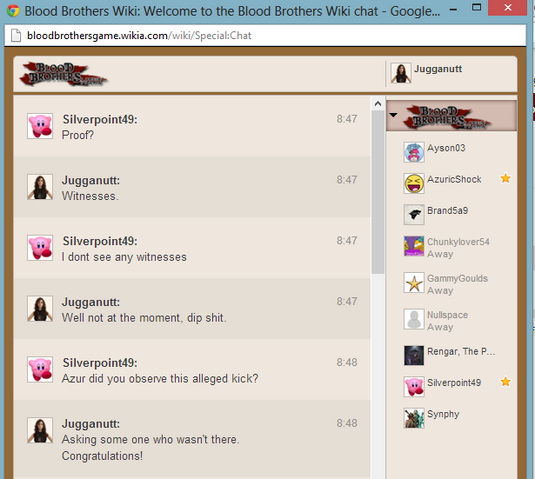Screen dimensions: 535x479
Task: Click the gold star beside Silverpoint49
Action: point(505,382)
